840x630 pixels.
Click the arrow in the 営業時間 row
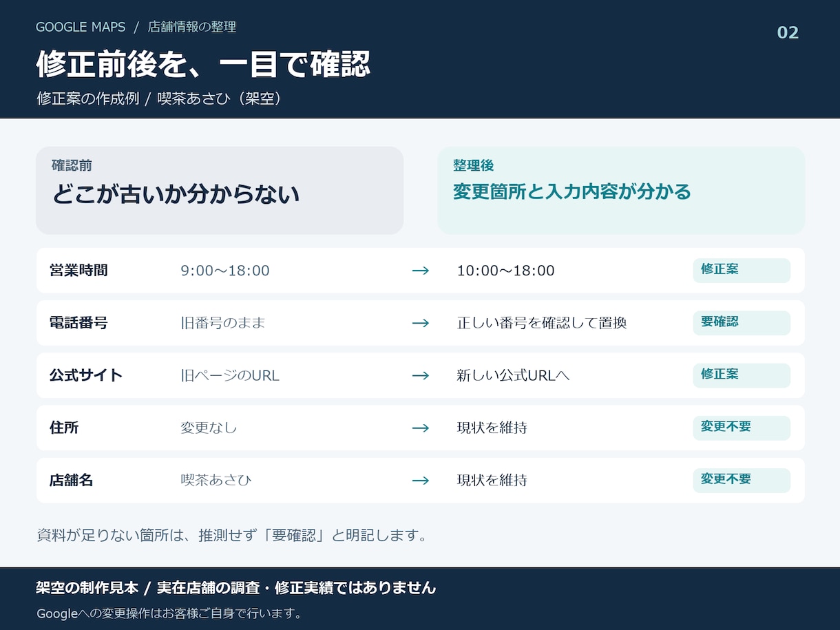(x=420, y=271)
